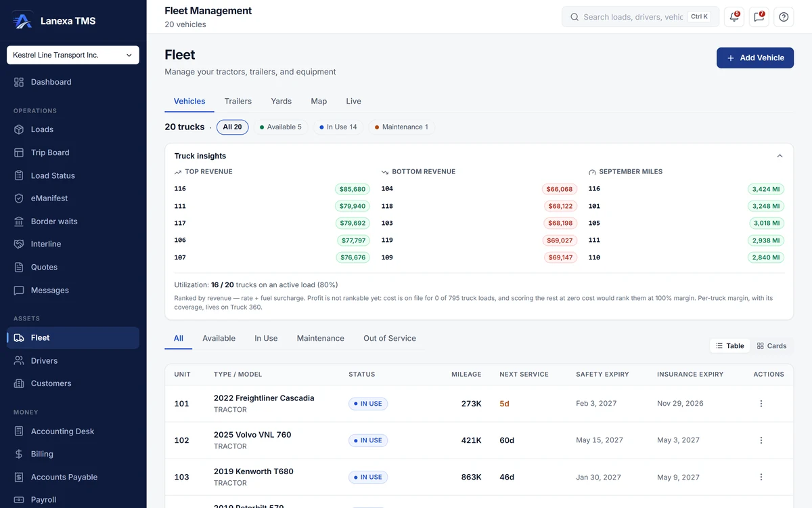The image size is (812, 508).
Task: Collapse the Truck insights panel
Action: tap(780, 156)
